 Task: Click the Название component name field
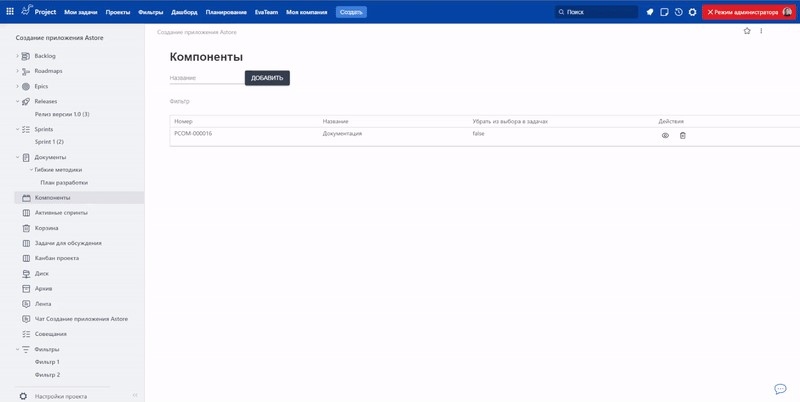click(x=206, y=78)
